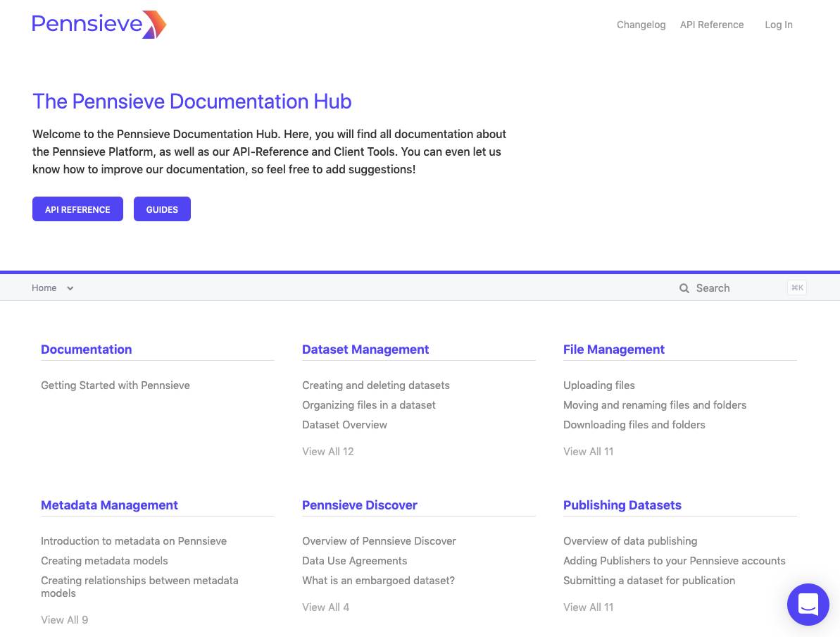
Task: Click Log In in the header
Action: point(779,25)
